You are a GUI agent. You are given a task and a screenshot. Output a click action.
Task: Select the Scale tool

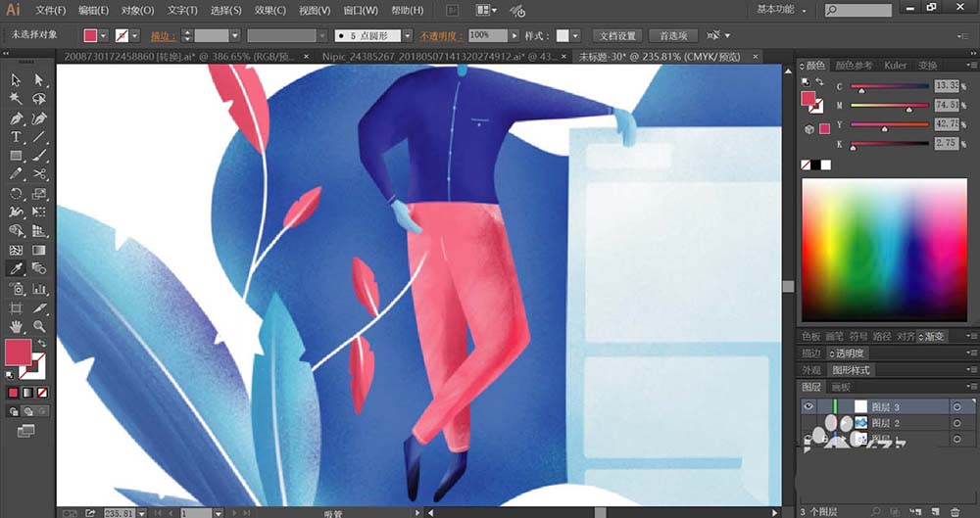[x=39, y=194]
